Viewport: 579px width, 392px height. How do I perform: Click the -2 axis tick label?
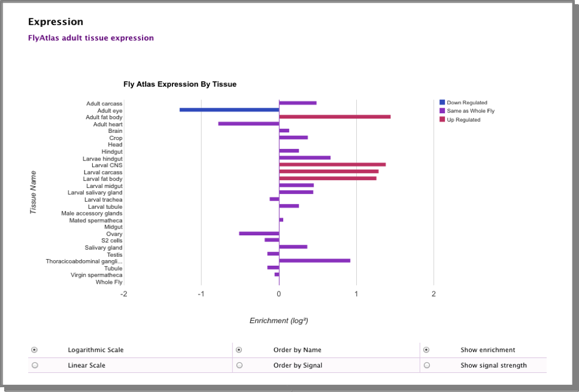tap(124, 294)
